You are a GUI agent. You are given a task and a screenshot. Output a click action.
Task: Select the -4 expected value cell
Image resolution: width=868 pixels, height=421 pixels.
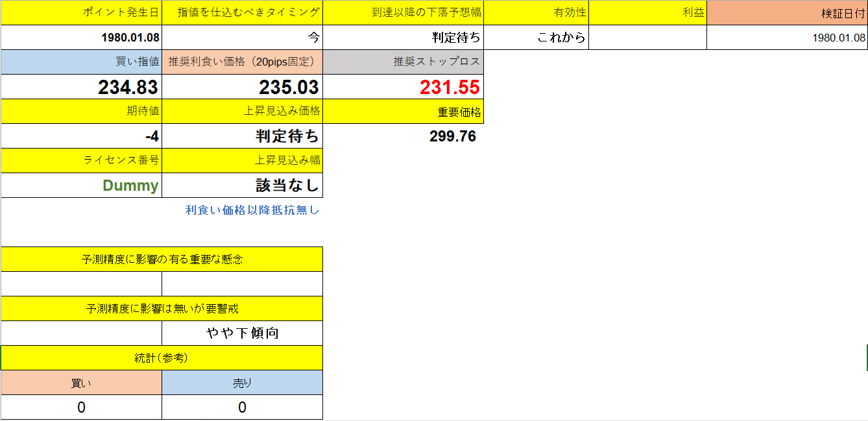tap(81, 136)
